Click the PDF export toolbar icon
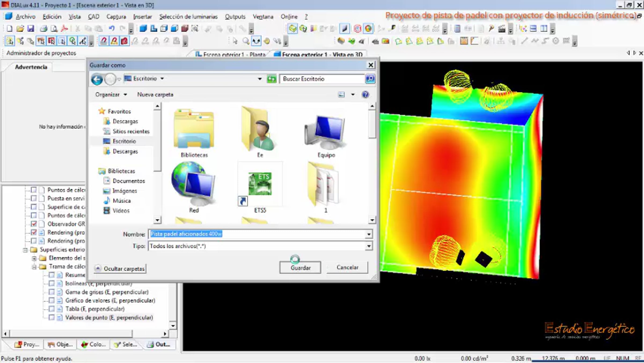Screen dimensions: 644x363 pos(64,28)
